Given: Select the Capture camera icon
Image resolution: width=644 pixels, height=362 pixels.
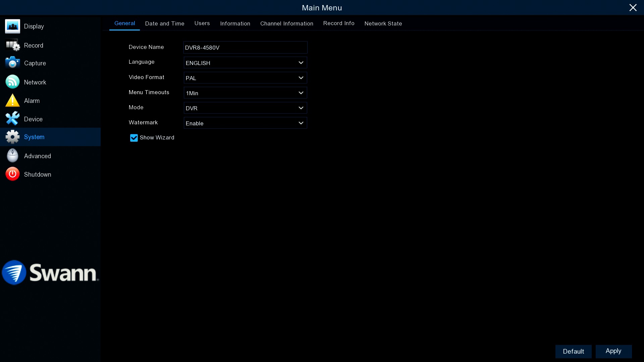Looking at the screenshot, I should (12, 63).
